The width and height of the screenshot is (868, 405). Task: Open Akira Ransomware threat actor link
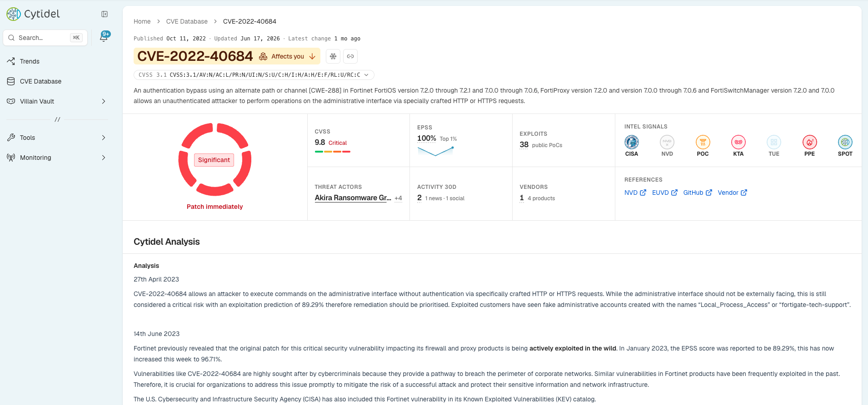[353, 198]
